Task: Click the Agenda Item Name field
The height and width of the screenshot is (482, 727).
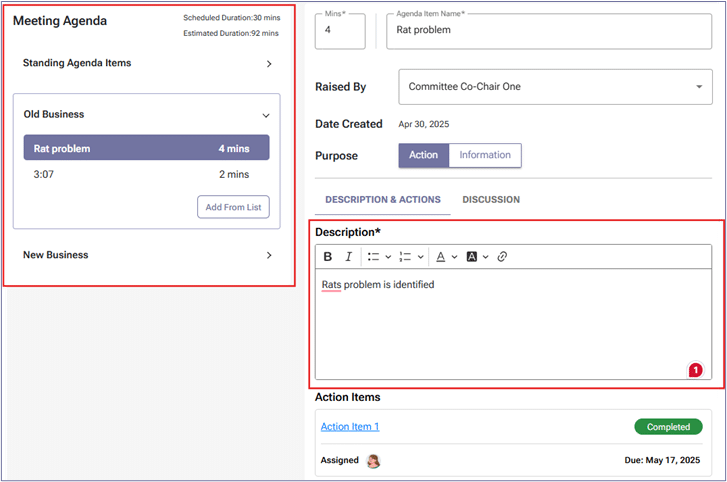Action: pyautogui.click(x=548, y=31)
